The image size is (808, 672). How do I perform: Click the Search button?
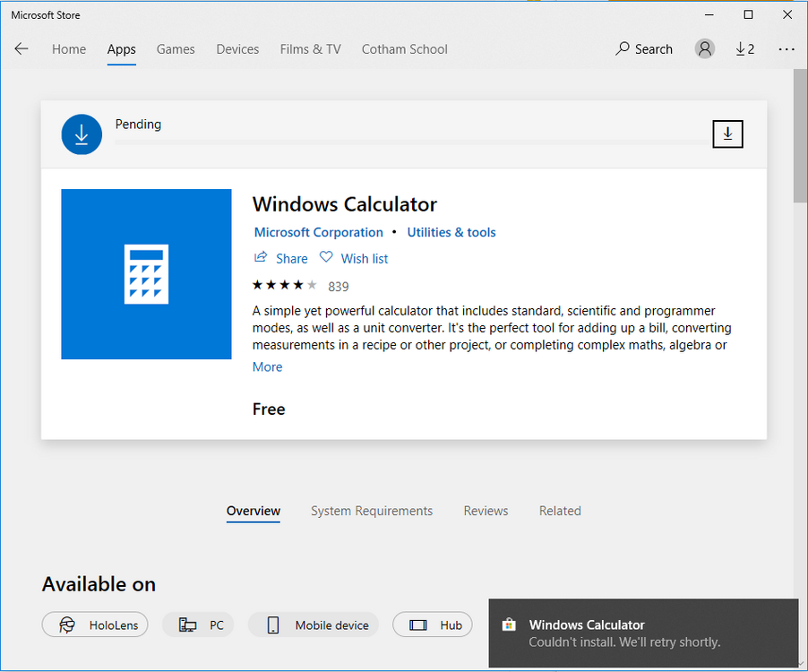coord(644,49)
